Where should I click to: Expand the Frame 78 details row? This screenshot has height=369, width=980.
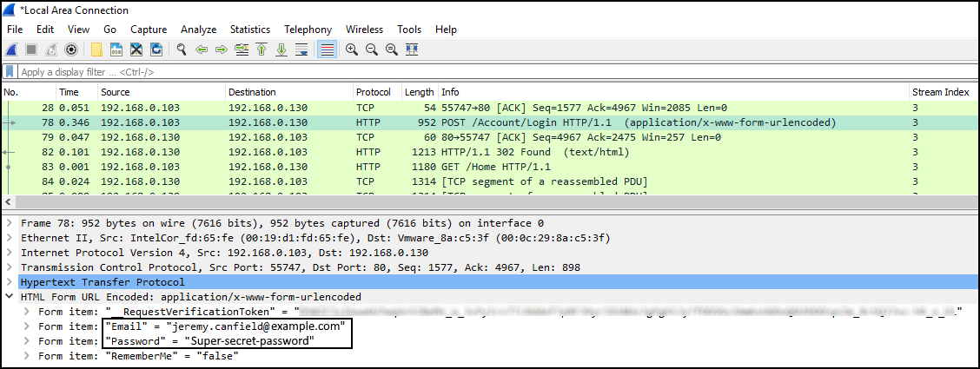(x=8, y=223)
